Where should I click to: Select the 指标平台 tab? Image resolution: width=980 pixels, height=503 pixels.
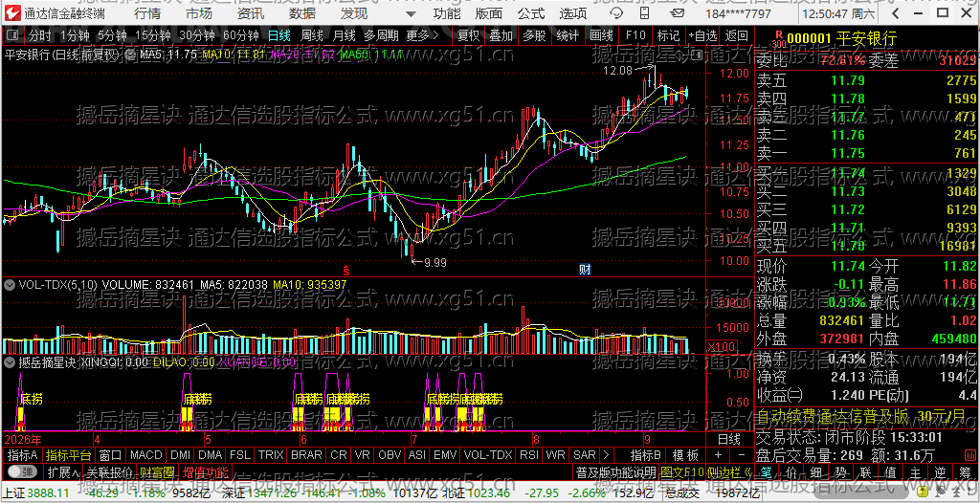click(x=69, y=454)
